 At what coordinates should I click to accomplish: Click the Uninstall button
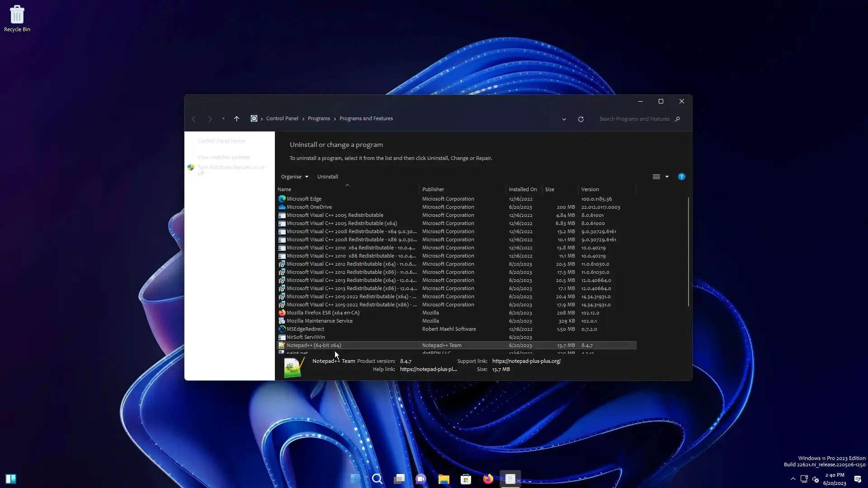327,177
